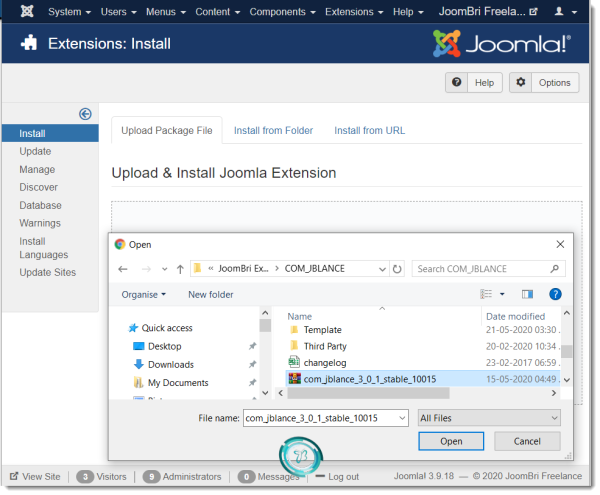The height and width of the screenshot is (495, 600).
Task: Click the Third Party folder icon
Action: coord(294,346)
